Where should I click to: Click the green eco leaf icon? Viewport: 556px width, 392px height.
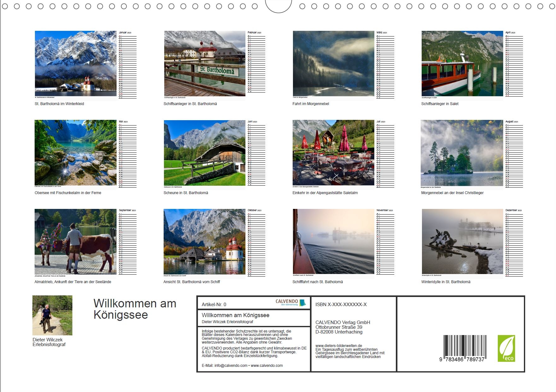pyautogui.click(x=506, y=348)
